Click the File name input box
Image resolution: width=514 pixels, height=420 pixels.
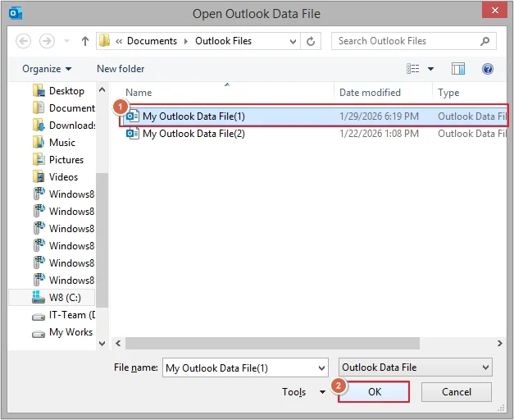245,367
